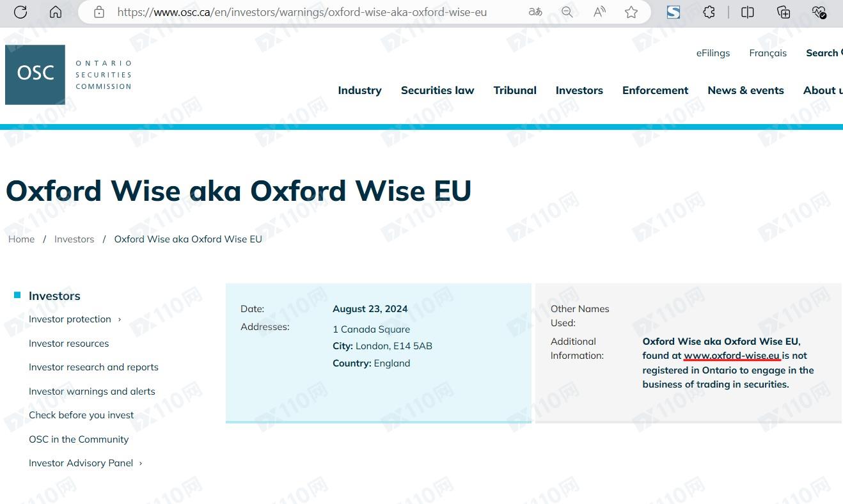Viewport: 843px width, 504px height.
Task: Open the Investors top menu
Action: tap(579, 90)
